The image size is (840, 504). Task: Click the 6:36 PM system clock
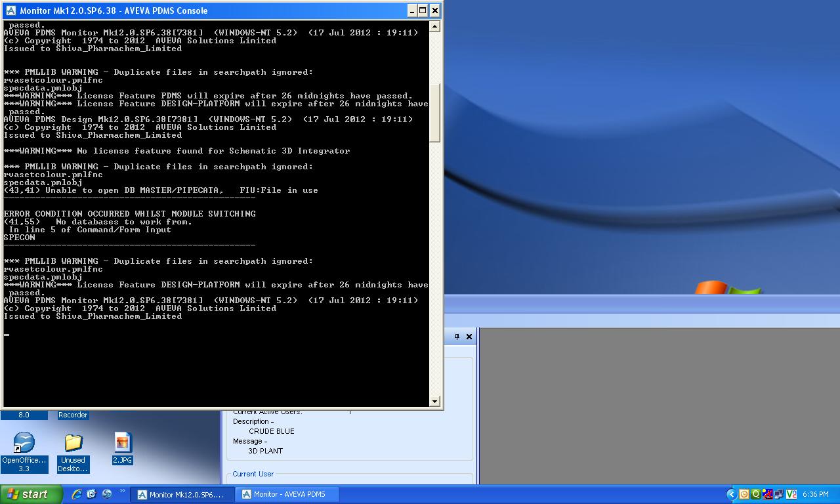pyautogui.click(x=815, y=495)
